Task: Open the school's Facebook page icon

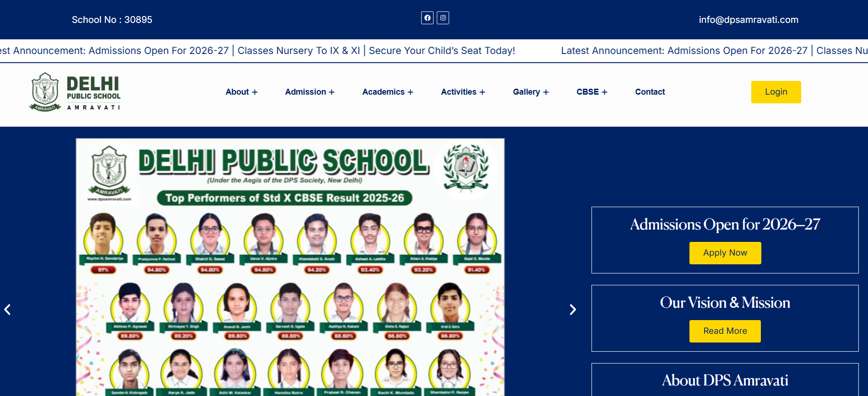Action: pyautogui.click(x=427, y=18)
